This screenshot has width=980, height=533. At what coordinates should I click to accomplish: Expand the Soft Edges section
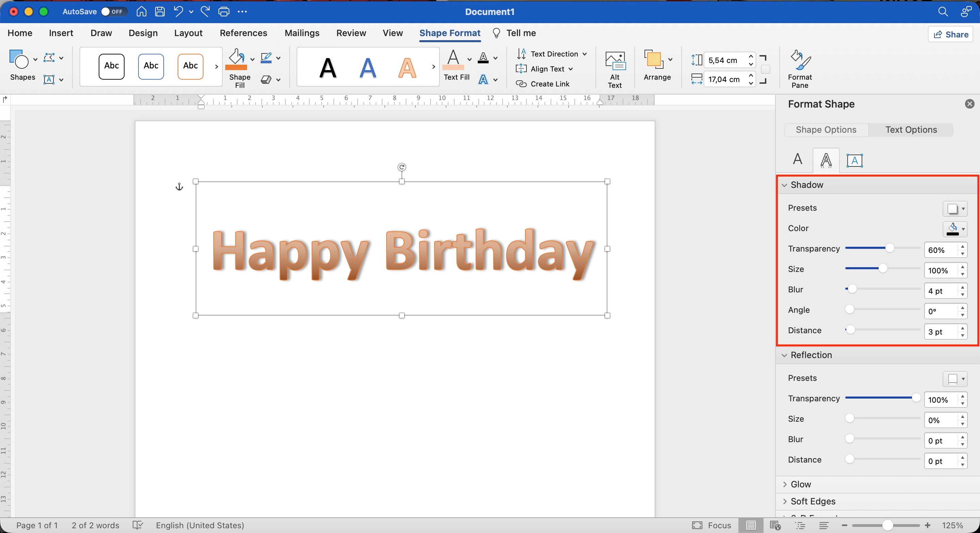pyautogui.click(x=784, y=501)
